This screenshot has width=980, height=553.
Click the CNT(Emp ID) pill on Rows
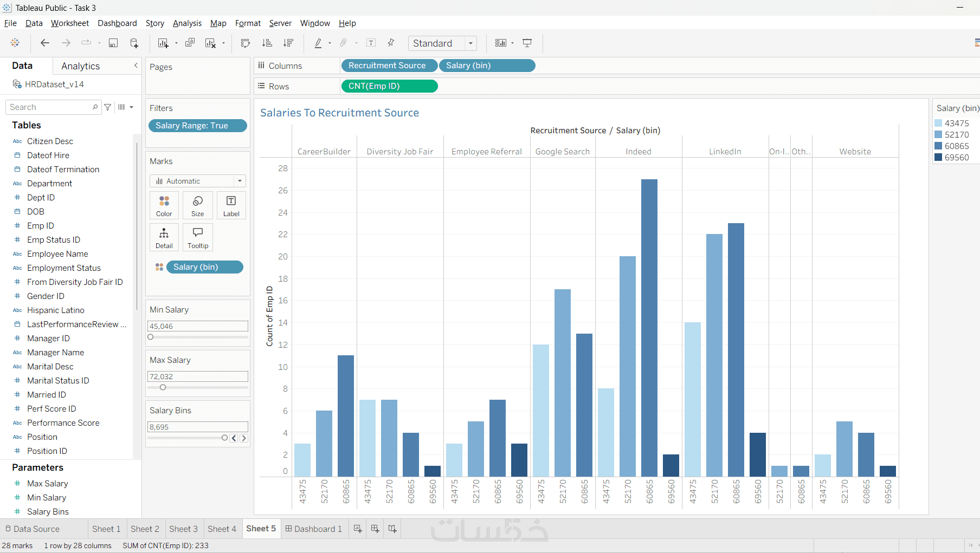click(389, 86)
